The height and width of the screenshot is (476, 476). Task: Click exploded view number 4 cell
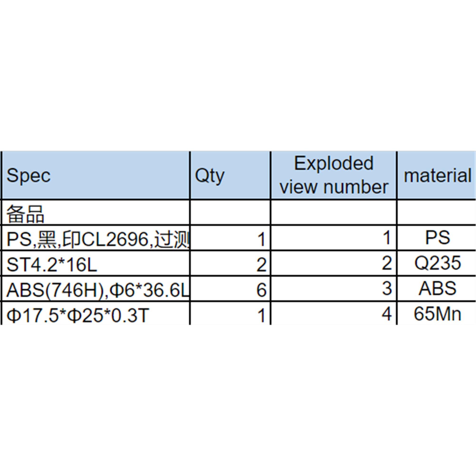click(334, 313)
